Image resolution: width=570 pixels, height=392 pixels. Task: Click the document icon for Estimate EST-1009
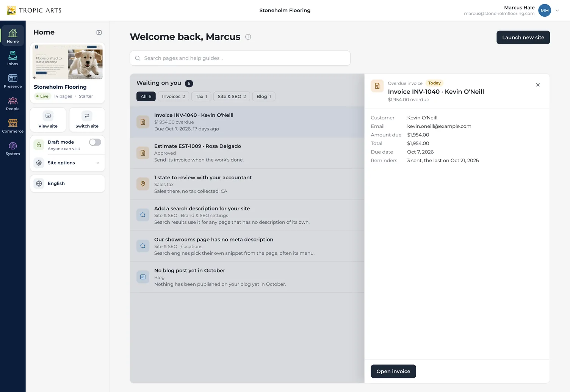pos(143,153)
